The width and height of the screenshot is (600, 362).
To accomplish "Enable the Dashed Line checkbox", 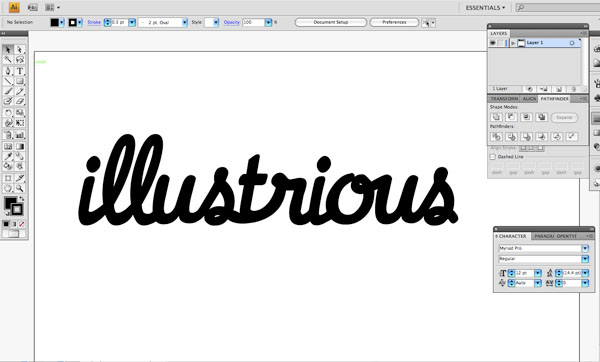I will (x=493, y=157).
